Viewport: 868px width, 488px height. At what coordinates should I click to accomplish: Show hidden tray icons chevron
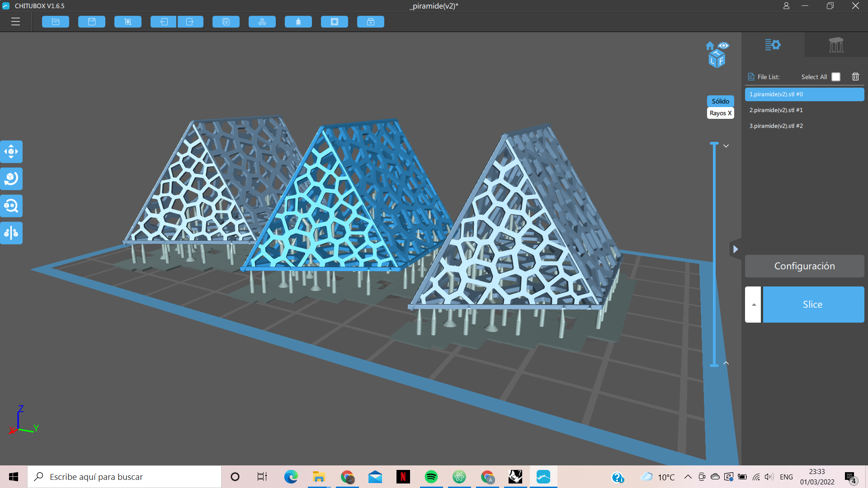(x=688, y=477)
